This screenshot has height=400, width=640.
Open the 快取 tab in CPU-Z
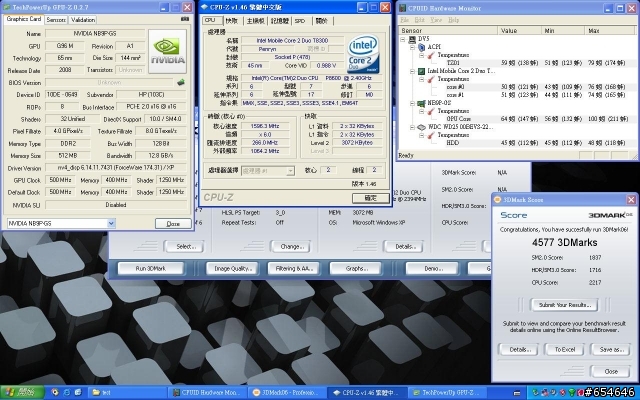pyautogui.click(x=231, y=21)
